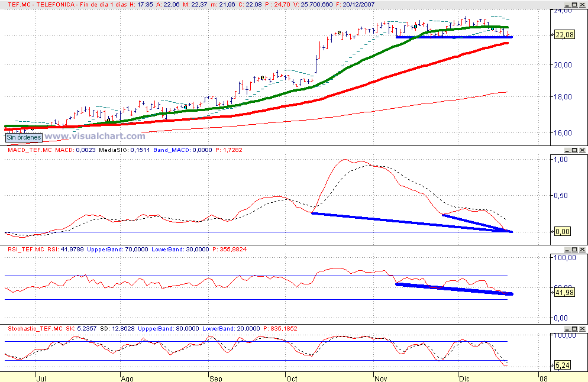Close the MACD indicator panel

tap(582, 150)
